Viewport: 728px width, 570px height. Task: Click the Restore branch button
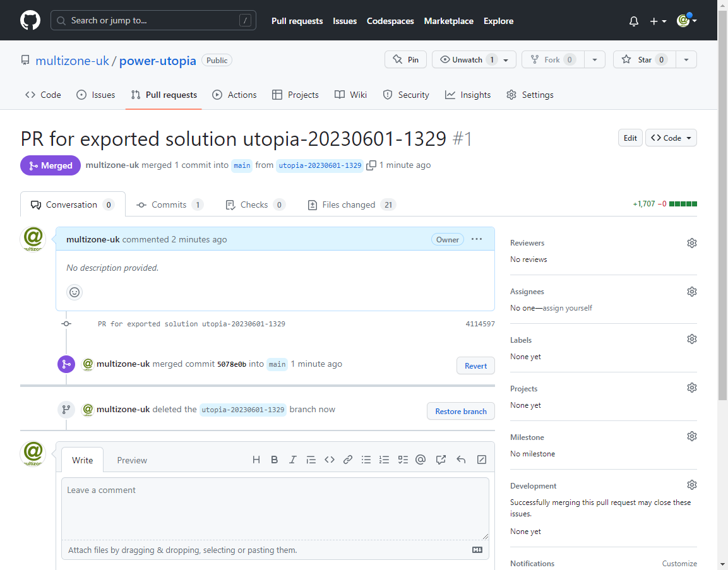coord(460,411)
